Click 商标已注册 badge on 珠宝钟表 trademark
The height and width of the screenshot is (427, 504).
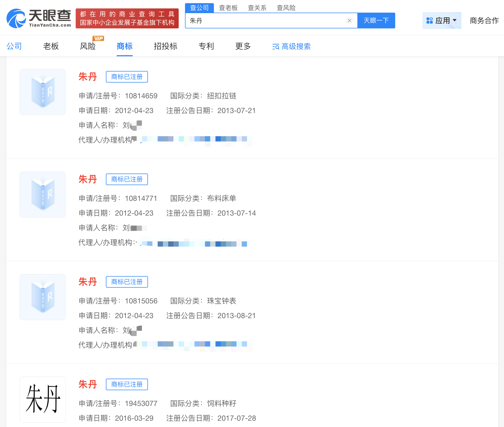127,282
